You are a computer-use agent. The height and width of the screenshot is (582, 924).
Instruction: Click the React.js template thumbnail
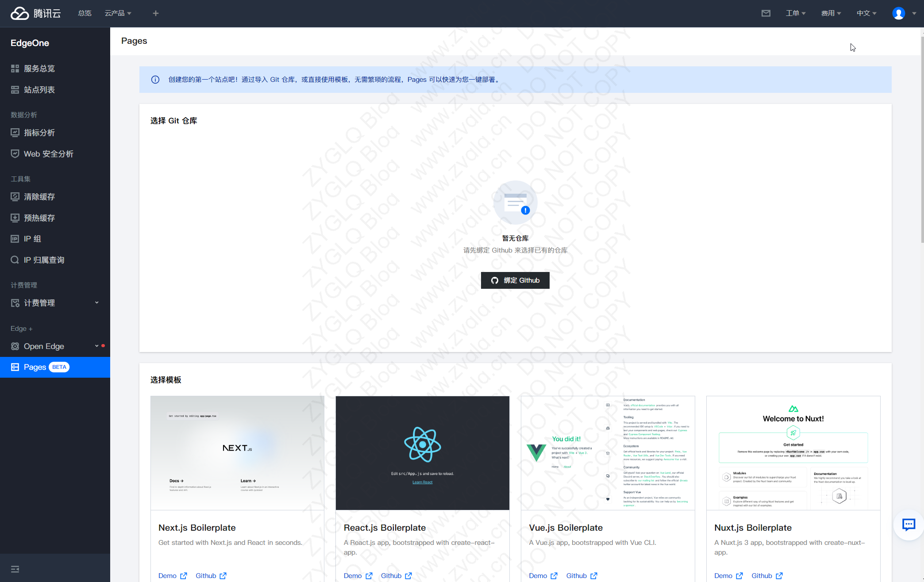(423, 453)
